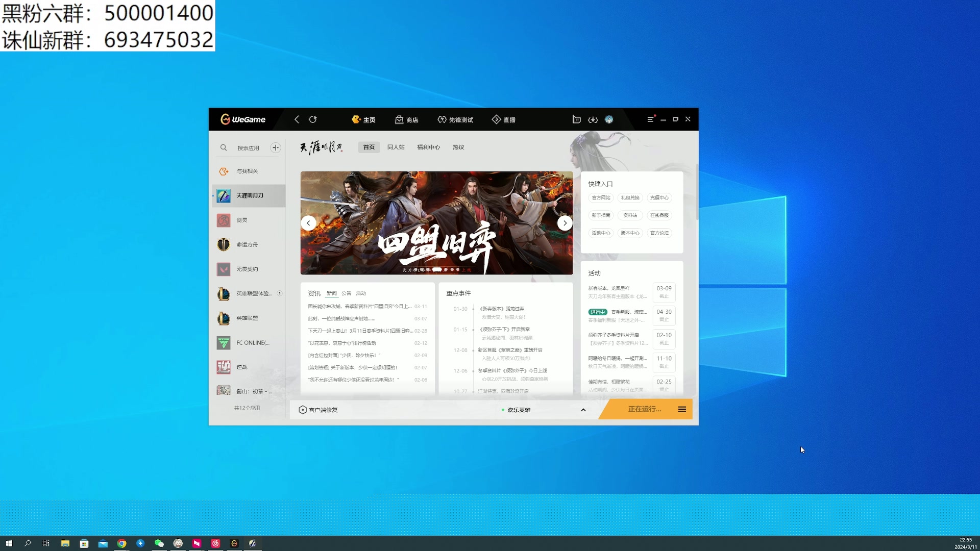Click 客户端修复 client repair button
The width and height of the screenshot is (980, 551).
point(318,410)
